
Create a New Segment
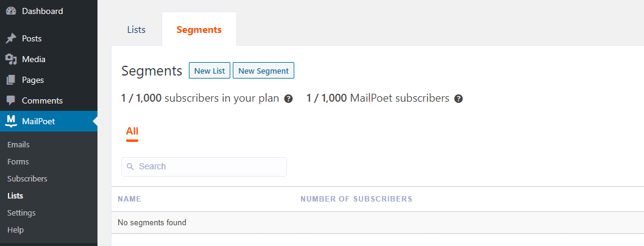[x=263, y=71]
